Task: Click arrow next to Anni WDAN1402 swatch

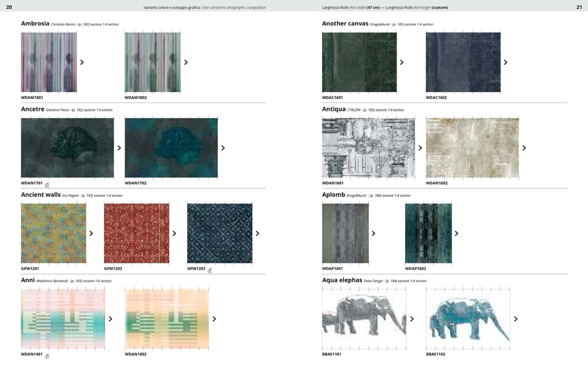Action: 214,319
